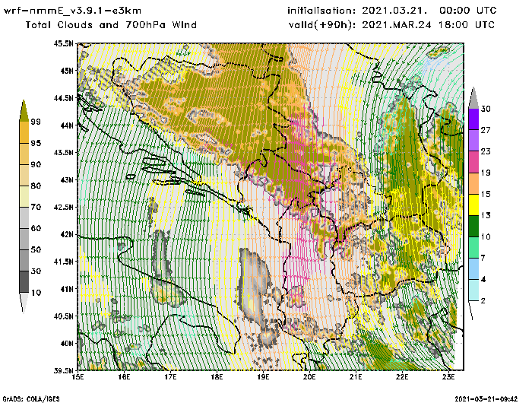Click the wind legend value '2'
Viewport: 532px width, 403px height.
pos(483,301)
